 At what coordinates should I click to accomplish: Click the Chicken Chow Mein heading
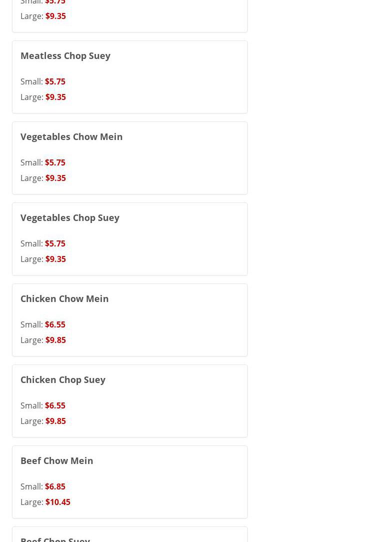(x=64, y=298)
